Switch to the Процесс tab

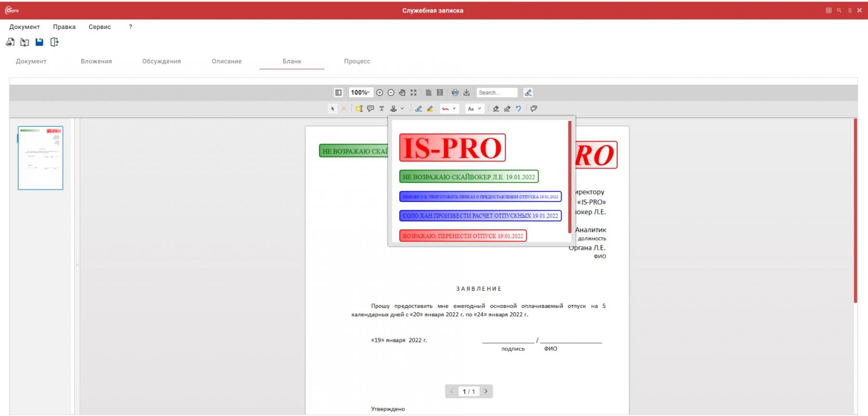pos(357,61)
